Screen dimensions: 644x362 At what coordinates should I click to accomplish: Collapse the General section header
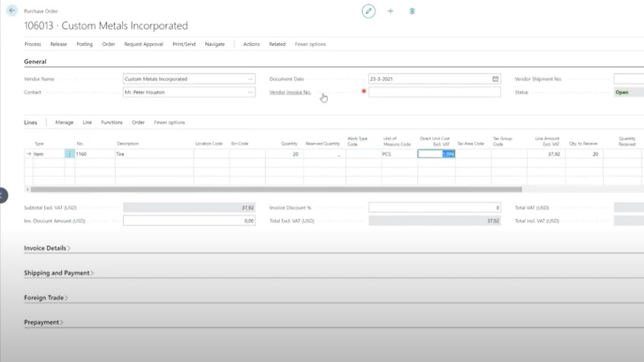pos(35,61)
